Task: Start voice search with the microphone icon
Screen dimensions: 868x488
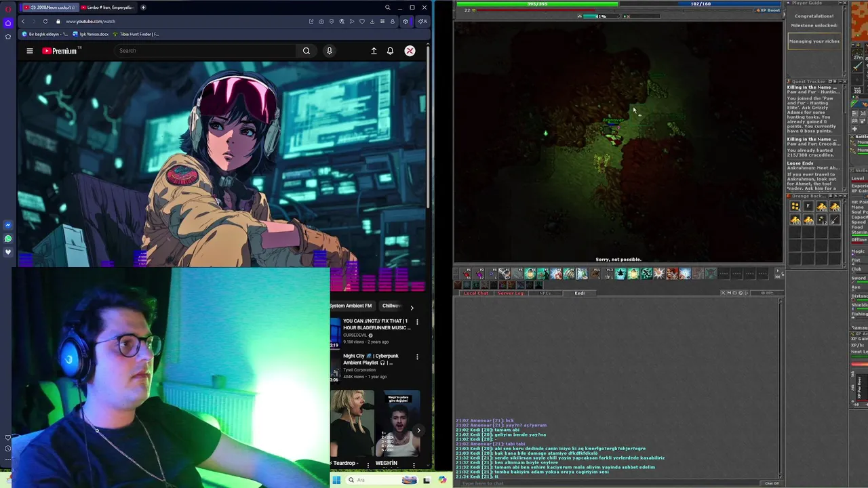Action: pyautogui.click(x=330, y=51)
